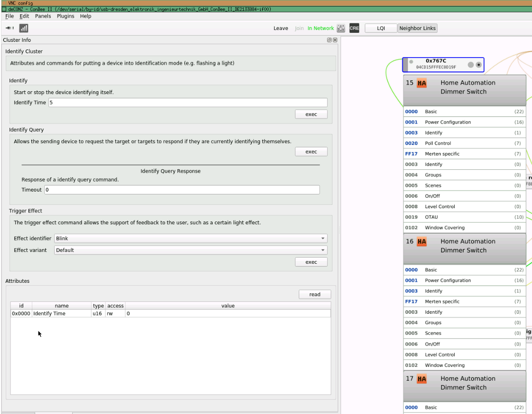The height and width of the screenshot is (414, 532).
Task: Select Window Covering cluster in endpoint 15
Action: click(x=465, y=228)
